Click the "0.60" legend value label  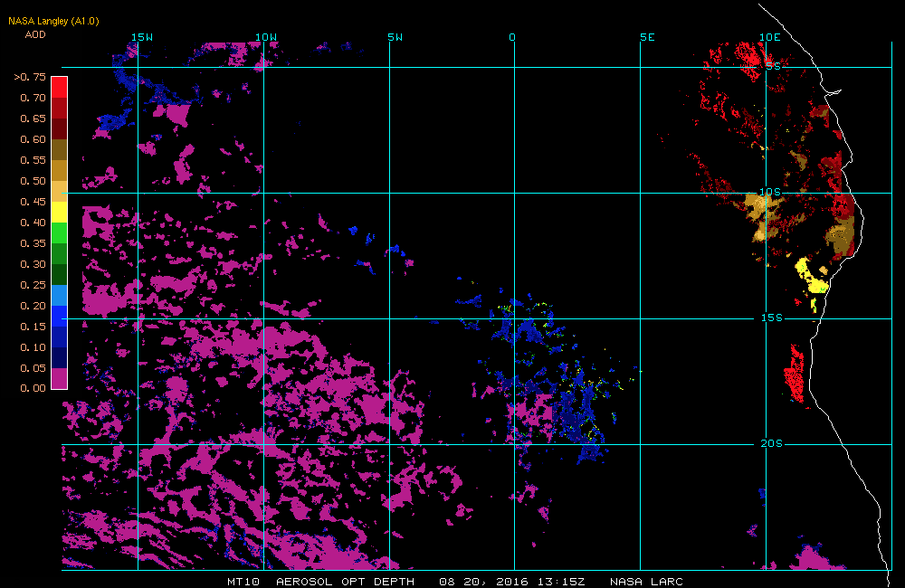[33, 139]
